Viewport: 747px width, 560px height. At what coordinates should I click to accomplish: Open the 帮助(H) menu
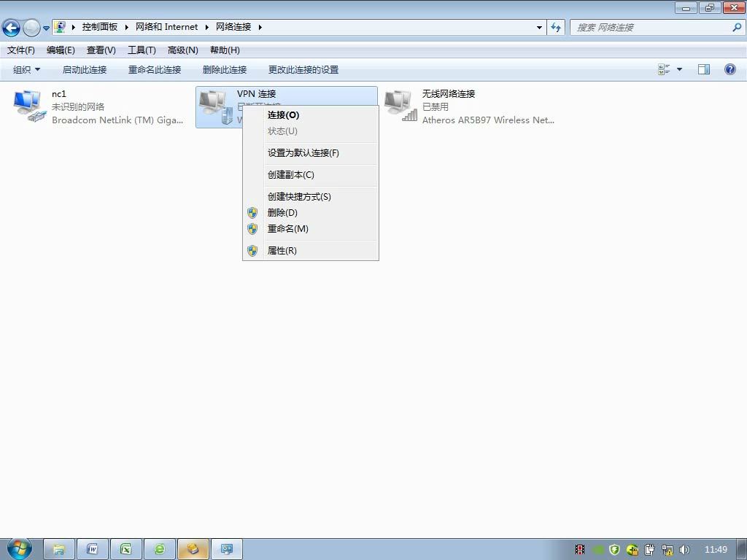[x=225, y=50]
